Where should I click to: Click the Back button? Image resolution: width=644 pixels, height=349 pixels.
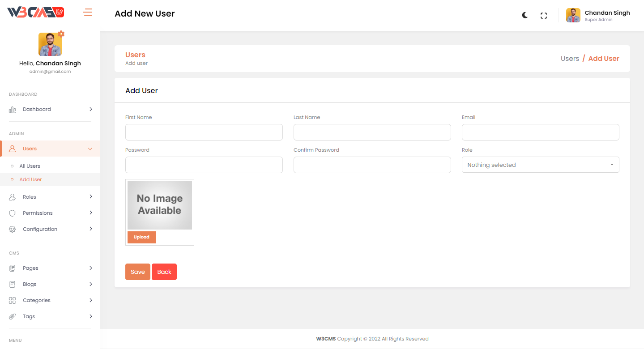[x=164, y=272]
